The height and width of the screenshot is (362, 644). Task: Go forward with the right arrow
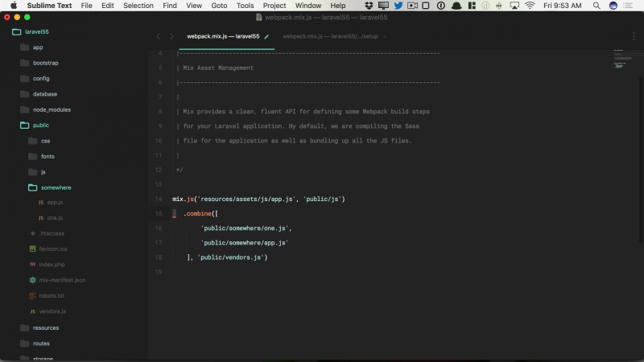click(171, 36)
